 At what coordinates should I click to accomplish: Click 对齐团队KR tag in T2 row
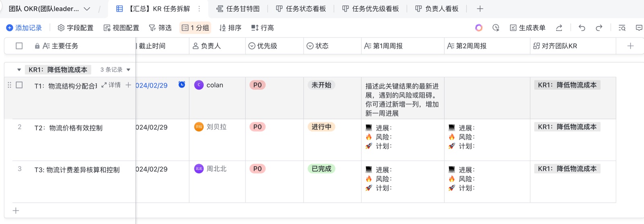(567, 127)
